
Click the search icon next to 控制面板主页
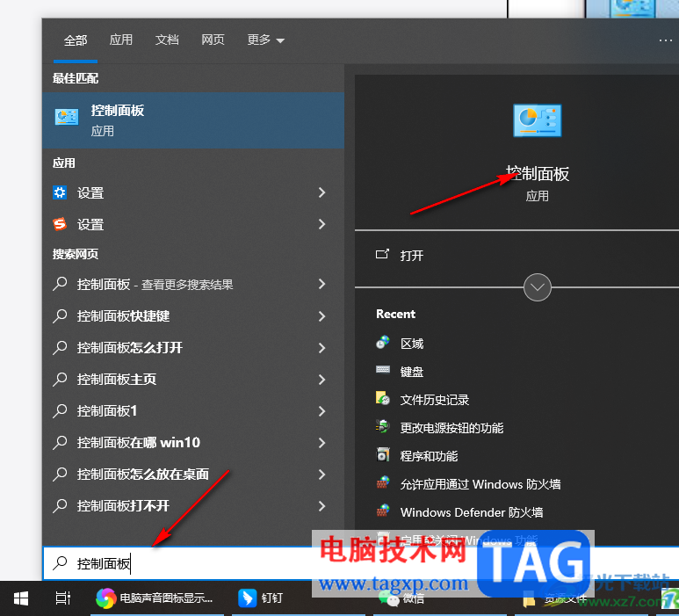tap(60, 380)
